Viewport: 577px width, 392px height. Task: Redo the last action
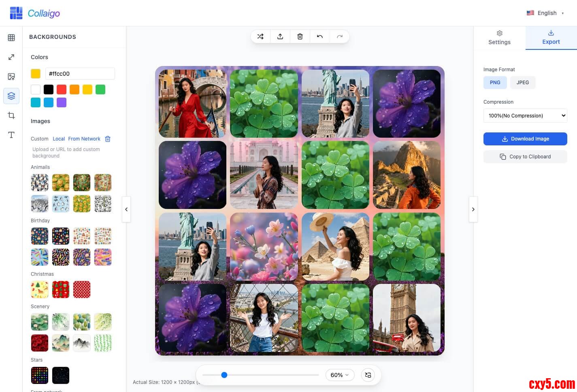click(x=340, y=36)
